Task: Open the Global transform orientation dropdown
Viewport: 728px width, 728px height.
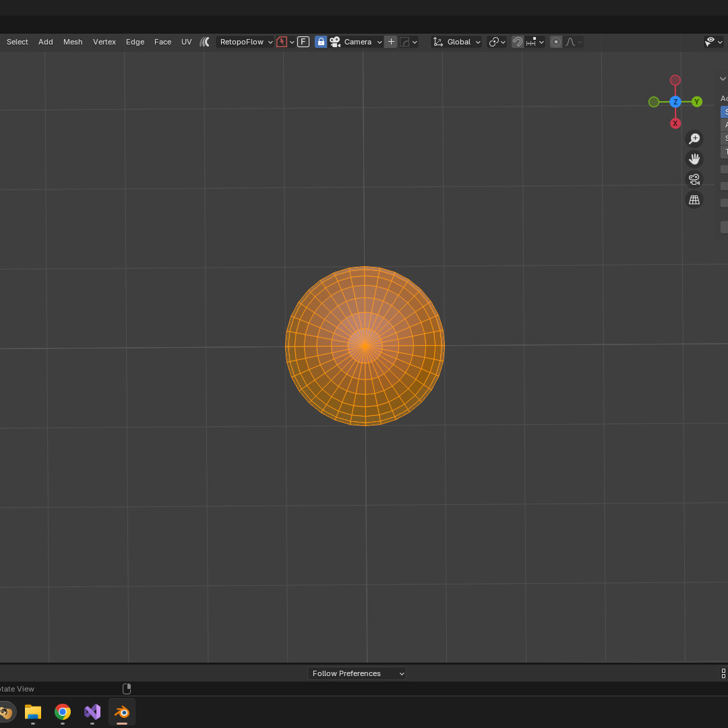Action: (458, 42)
